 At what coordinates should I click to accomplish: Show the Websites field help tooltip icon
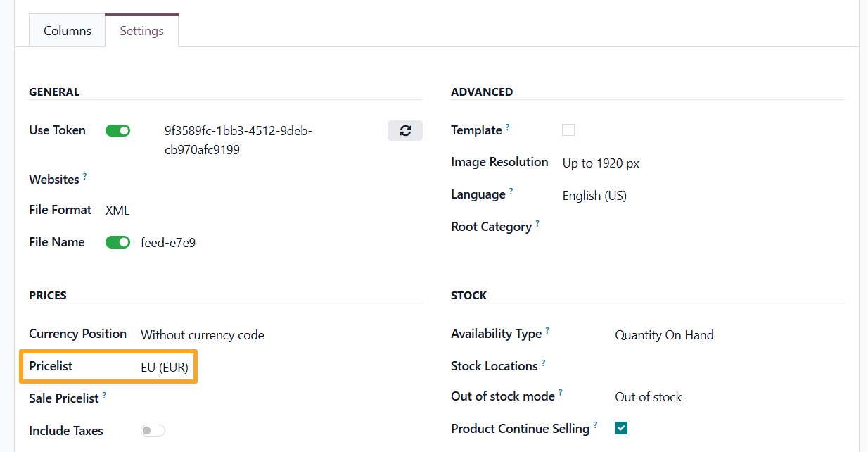[85, 176]
